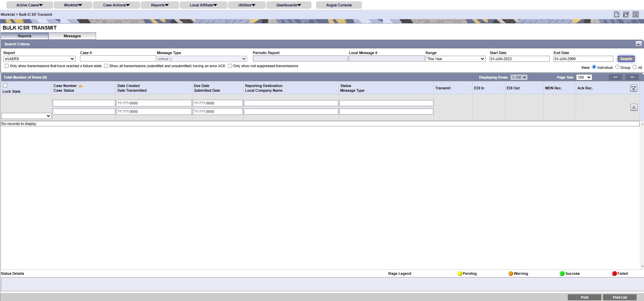Click the new case document icon
The width and height of the screenshot is (644, 301).
point(616,14)
